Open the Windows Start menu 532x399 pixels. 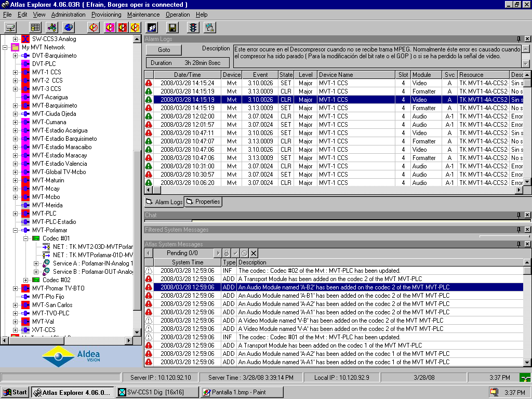point(15,392)
